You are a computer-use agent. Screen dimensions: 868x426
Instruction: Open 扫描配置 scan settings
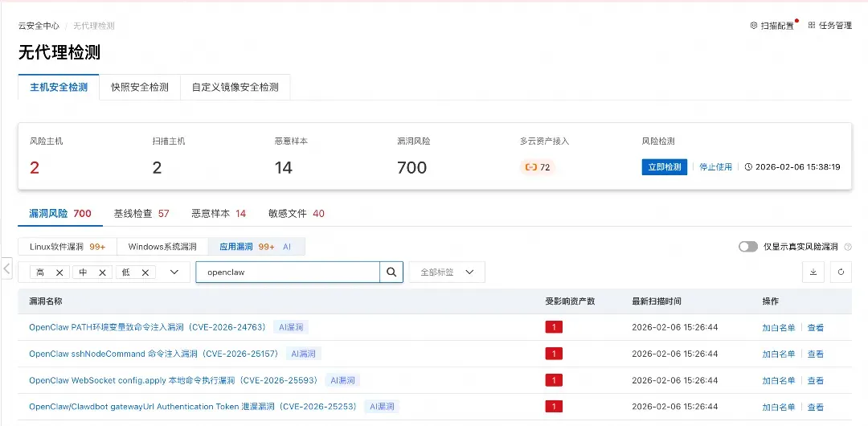773,26
